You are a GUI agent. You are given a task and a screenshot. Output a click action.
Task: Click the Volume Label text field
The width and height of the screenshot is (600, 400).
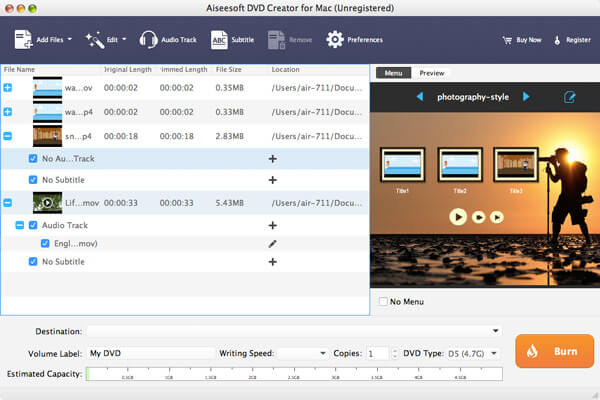[151, 353]
